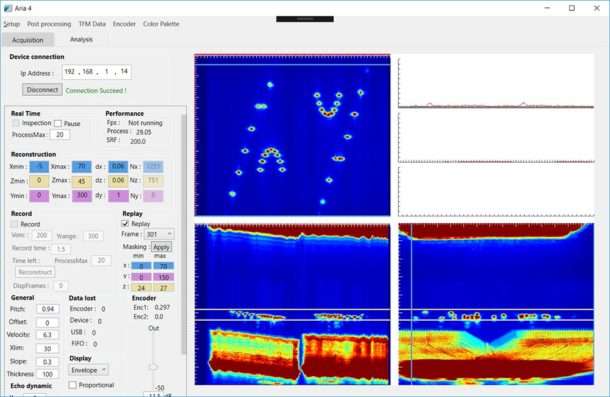Toggle the Inspection checkbox
610x397 pixels.
[16, 123]
